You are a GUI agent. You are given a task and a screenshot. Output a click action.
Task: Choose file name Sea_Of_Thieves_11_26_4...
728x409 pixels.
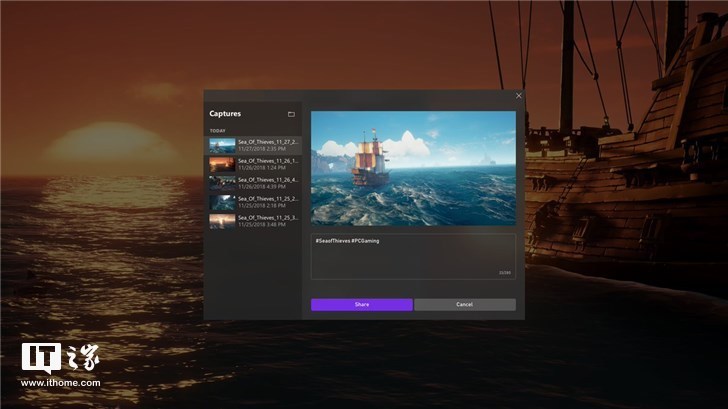[268, 180]
